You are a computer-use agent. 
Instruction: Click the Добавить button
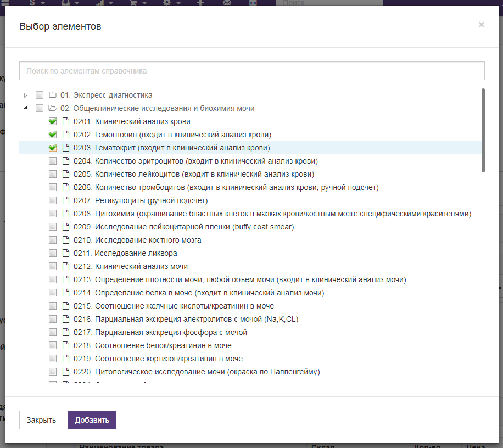[92, 420]
